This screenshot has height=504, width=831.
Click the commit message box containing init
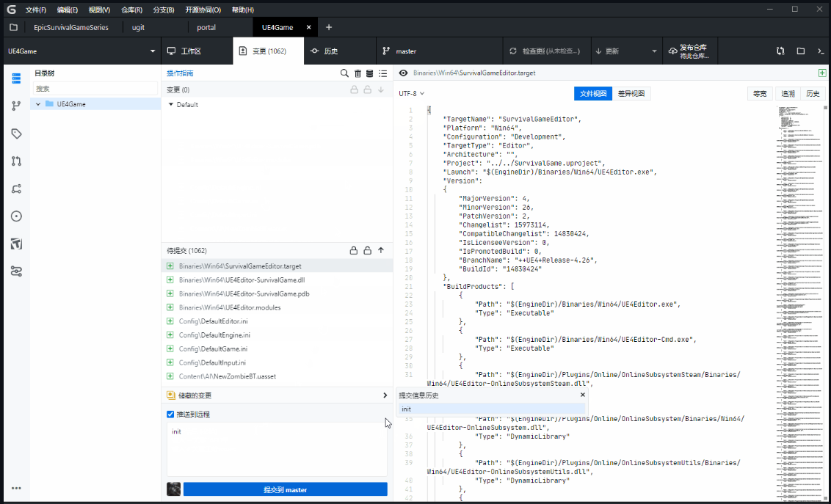pos(277,449)
